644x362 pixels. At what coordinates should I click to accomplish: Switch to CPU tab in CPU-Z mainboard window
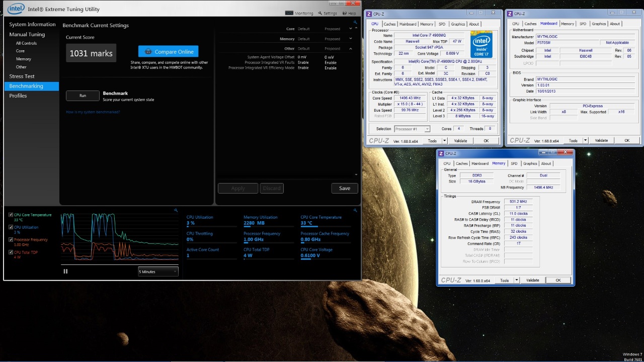[x=516, y=24]
